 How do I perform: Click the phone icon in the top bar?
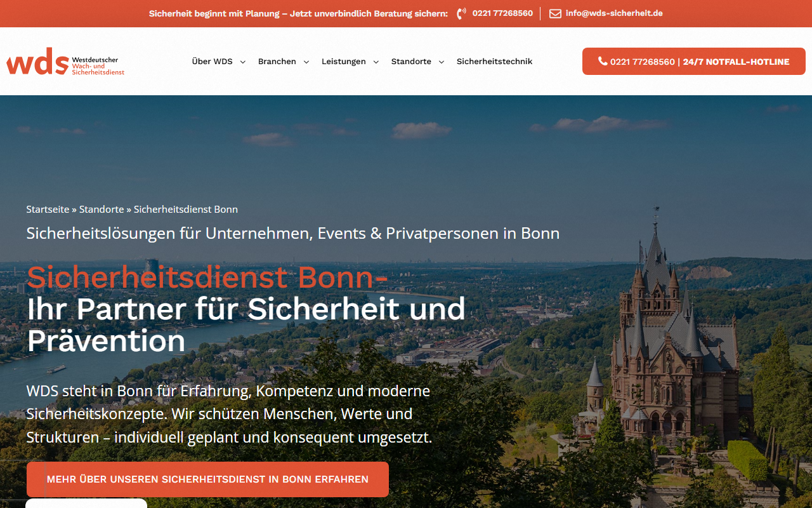click(x=461, y=13)
